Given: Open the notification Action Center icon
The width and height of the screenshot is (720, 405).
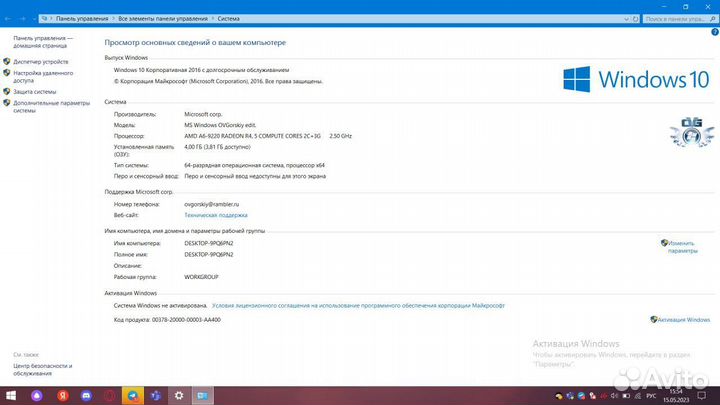Looking at the screenshot, I should tap(702, 395).
